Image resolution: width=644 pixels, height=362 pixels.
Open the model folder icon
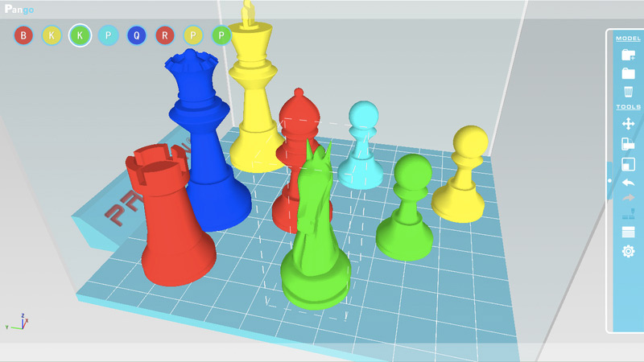[x=628, y=73]
